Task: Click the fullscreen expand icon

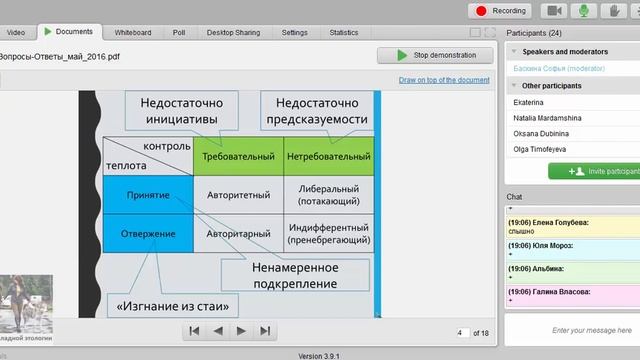Action: tap(490, 33)
